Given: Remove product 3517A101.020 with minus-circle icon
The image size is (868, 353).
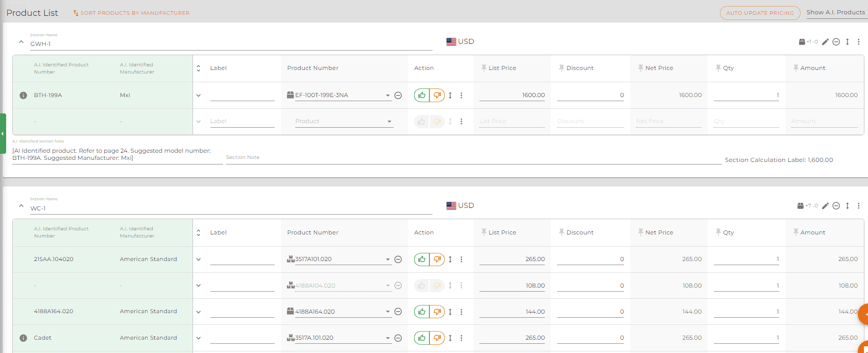Looking at the screenshot, I should [x=398, y=260].
